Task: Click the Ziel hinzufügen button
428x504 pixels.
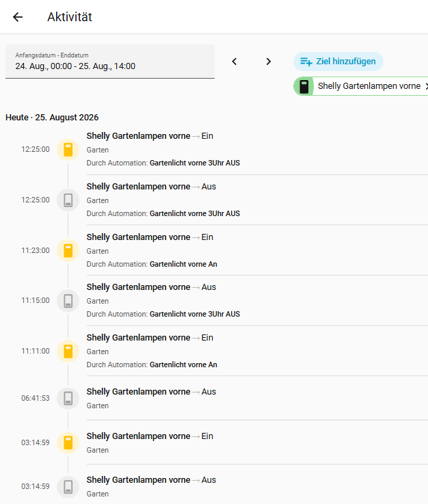Action: tap(338, 62)
